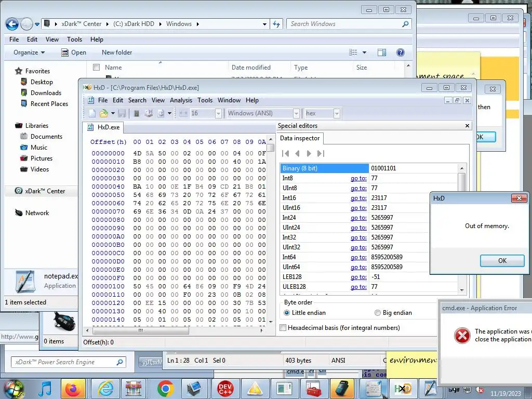Click the Open main memory (RAM) icon in HxD
This screenshot has width=532, height=399.
click(x=137, y=113)
